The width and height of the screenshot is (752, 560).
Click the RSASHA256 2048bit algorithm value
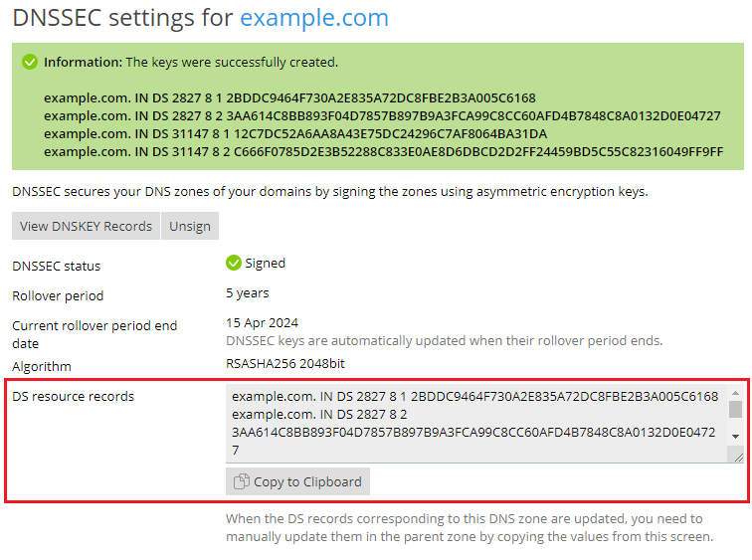[x=285, y=364]
